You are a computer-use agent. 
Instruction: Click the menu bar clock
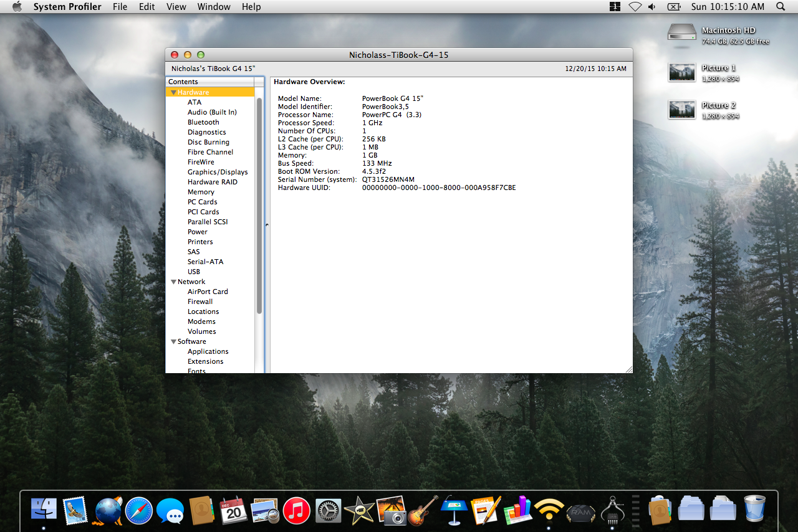pyautogui.click(x=728, y=7)
